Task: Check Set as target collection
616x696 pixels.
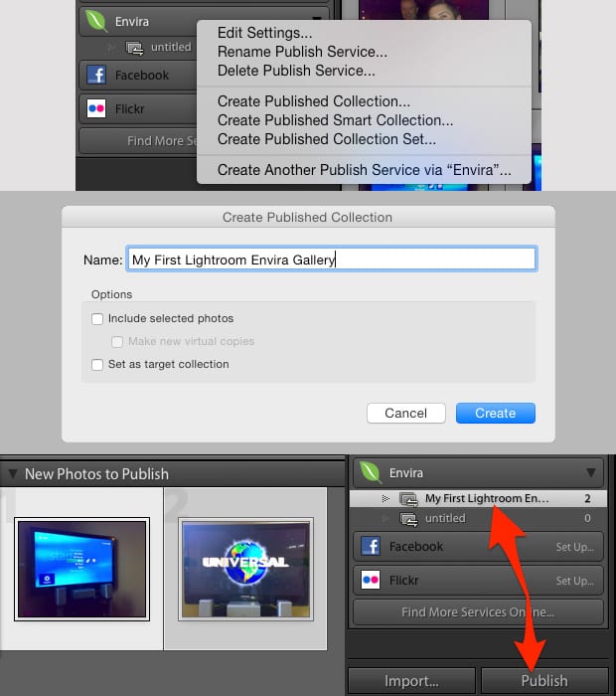Action: click(97, 365)
